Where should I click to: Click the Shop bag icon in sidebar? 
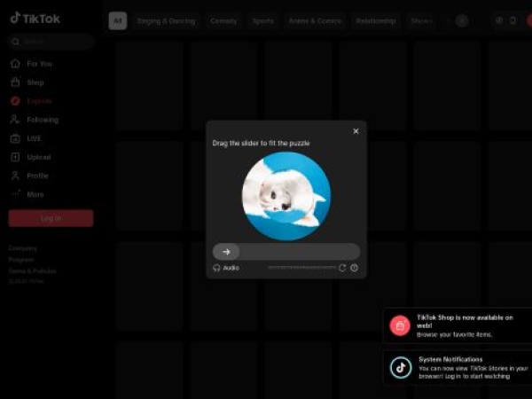(15, 82)
